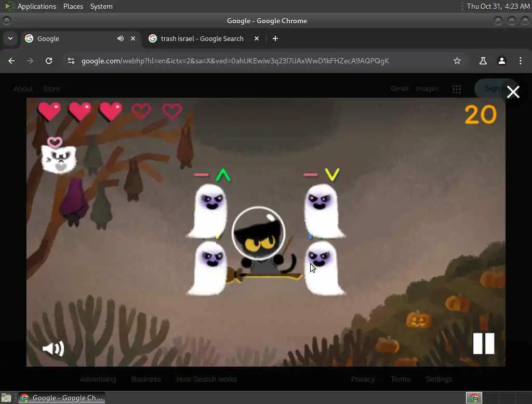The height and width of the screenshot is (404, 532).
Task: Reload the Google page
Action: pyautogui.click(x=49, y=61)
